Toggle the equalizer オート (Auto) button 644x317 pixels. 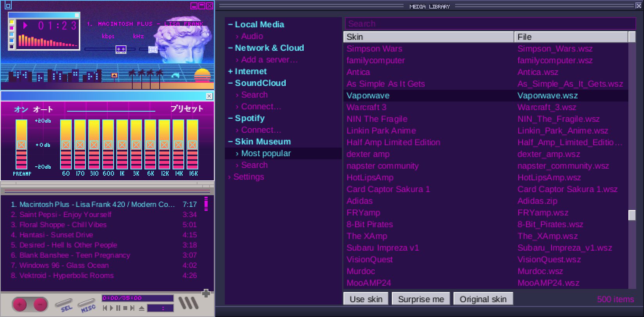tap(43, 109)
